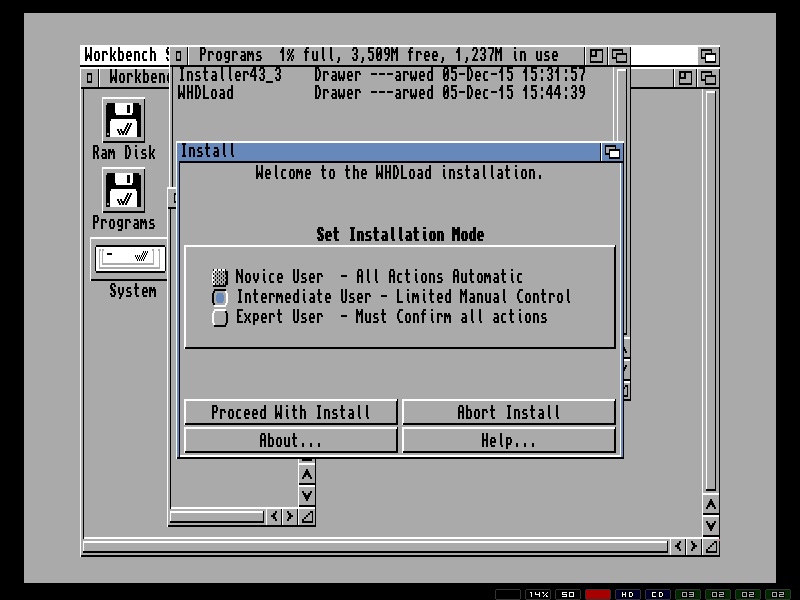Click Workbench window scroll right arrow
The height and width of the screenshot is (600, 800).
pos(693,546)
